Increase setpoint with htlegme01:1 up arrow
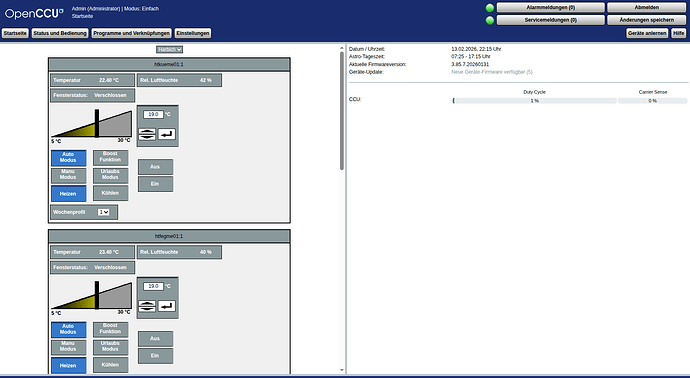This screenshot has width=690, height=378. (x=147, y=304)
